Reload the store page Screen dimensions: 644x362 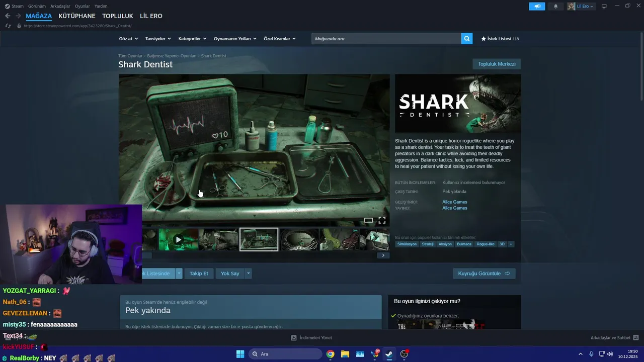8,26
